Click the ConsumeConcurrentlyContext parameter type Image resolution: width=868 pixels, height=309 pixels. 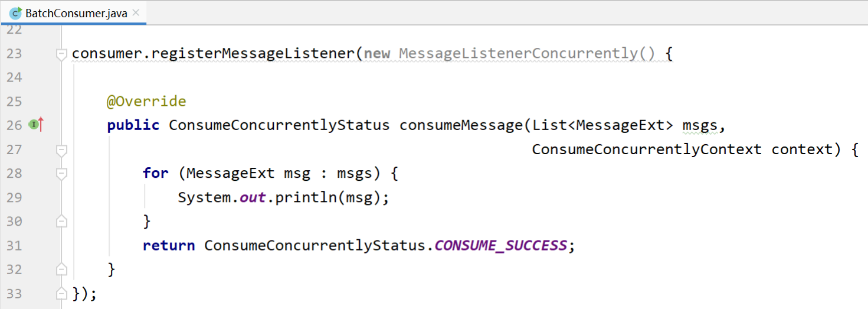[x=646, y=149]
